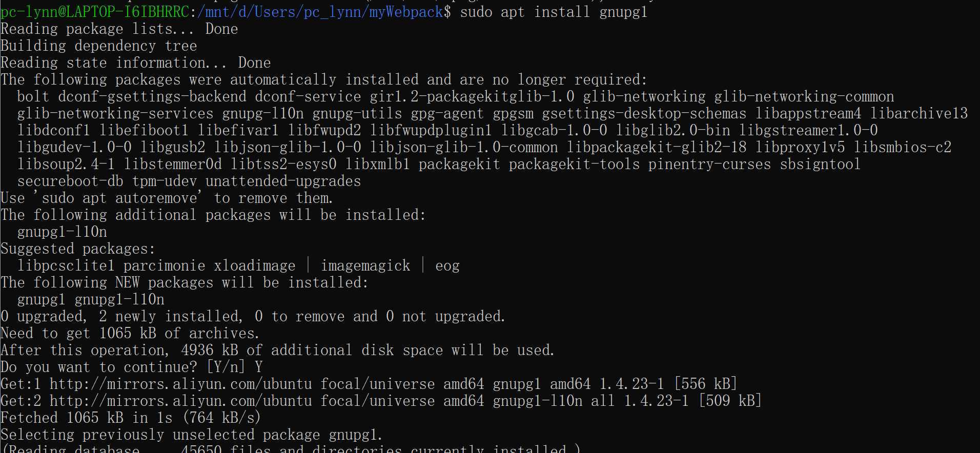
Task: Click the 'Y' answer after [Y/n]
Action: (258, 367)
